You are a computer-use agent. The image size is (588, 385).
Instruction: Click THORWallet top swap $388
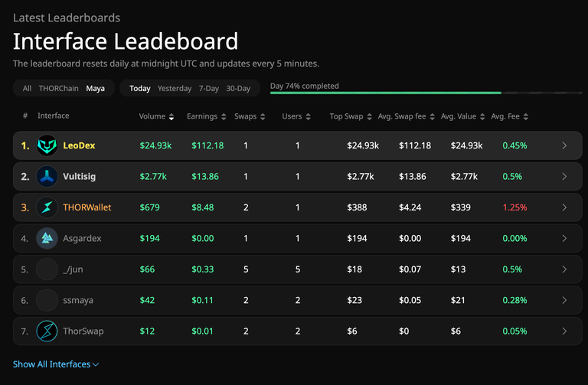pos(357,207)
